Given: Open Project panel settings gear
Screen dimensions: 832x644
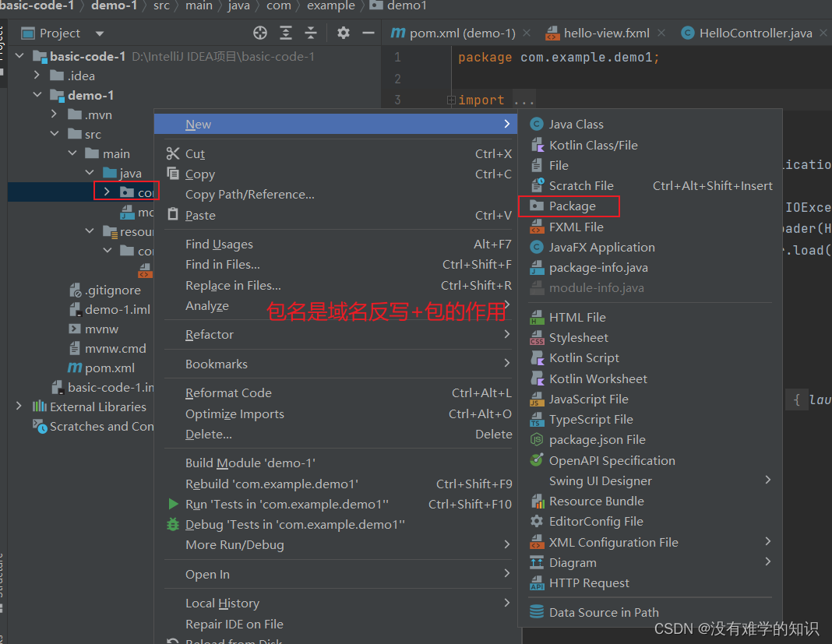Looking at the screenshot, I should [344, 33].
